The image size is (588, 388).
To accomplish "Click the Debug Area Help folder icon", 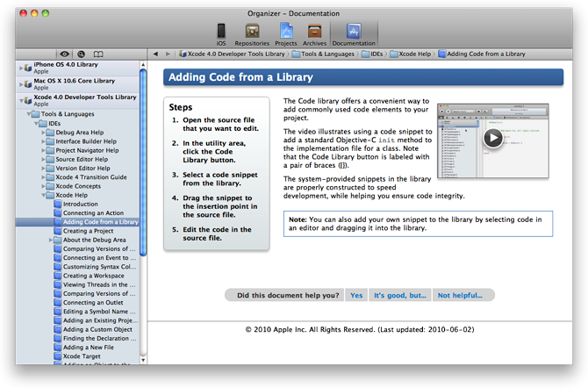I will coord(50,133).
